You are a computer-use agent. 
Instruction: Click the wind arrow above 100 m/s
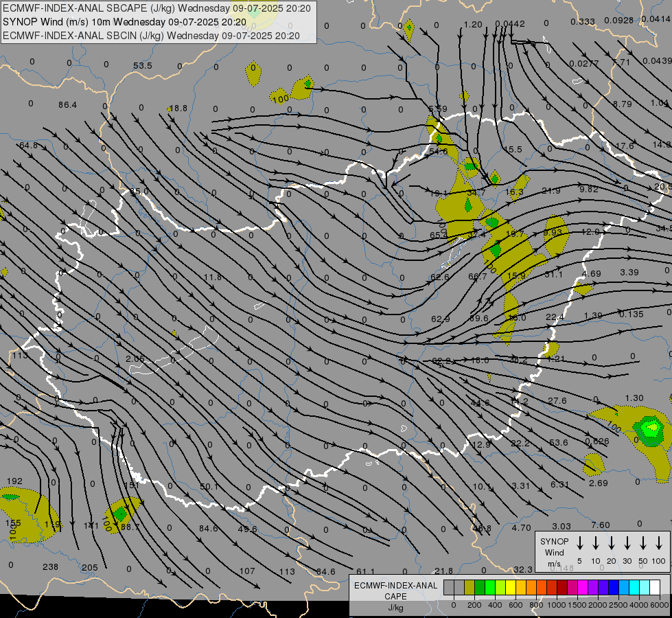coord(659,543)
